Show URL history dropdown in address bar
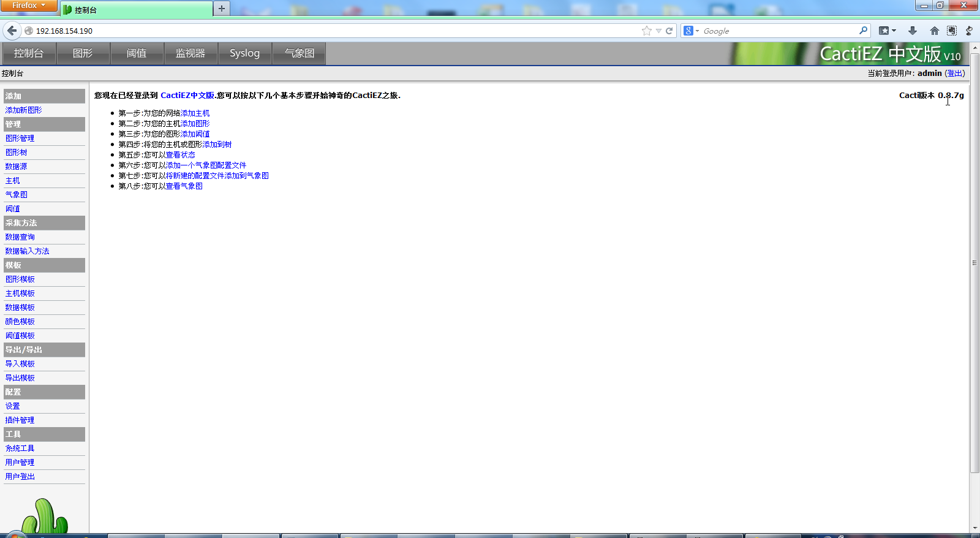980x538 pixels. 658,31
